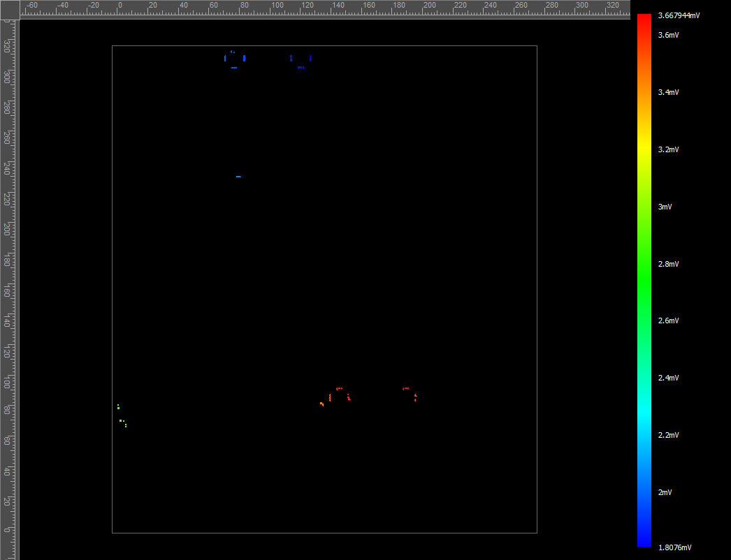The width and height of the screenshot is (731, 560).
Task: Click the 20 mark on vertical ruler
Action: pos(6,501)
